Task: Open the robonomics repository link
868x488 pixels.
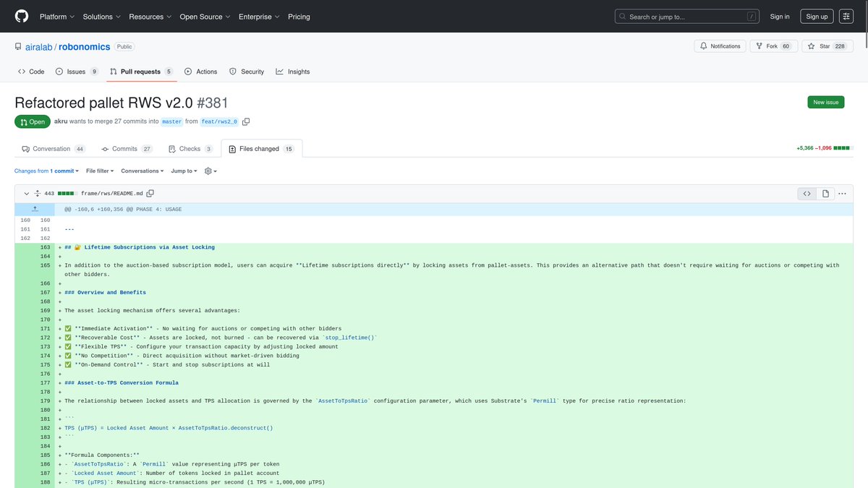Action: coord(85,46)
